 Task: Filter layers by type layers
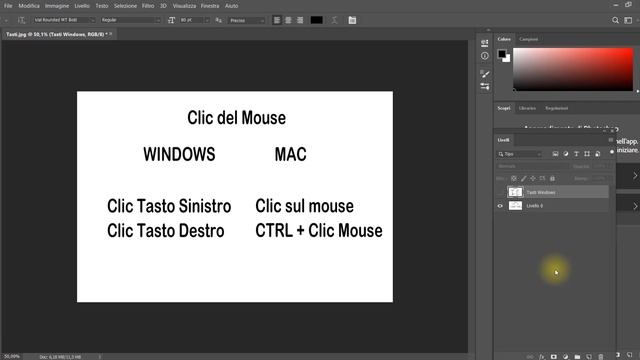coord(576,154)
